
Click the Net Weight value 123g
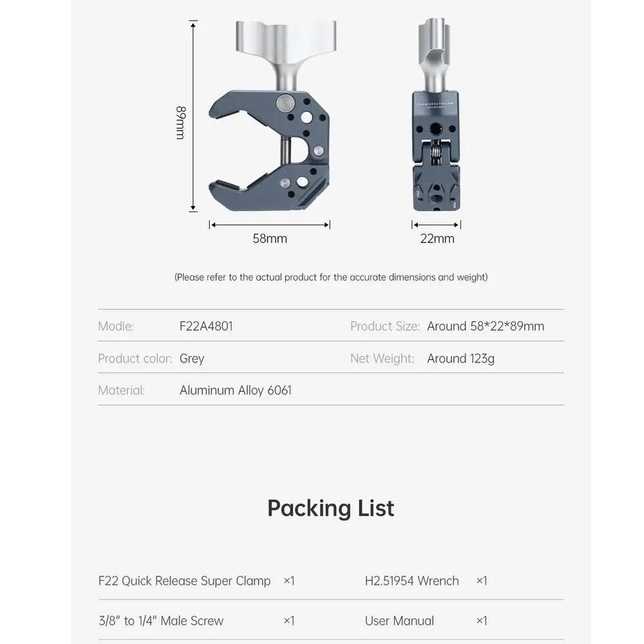[460, 358]
